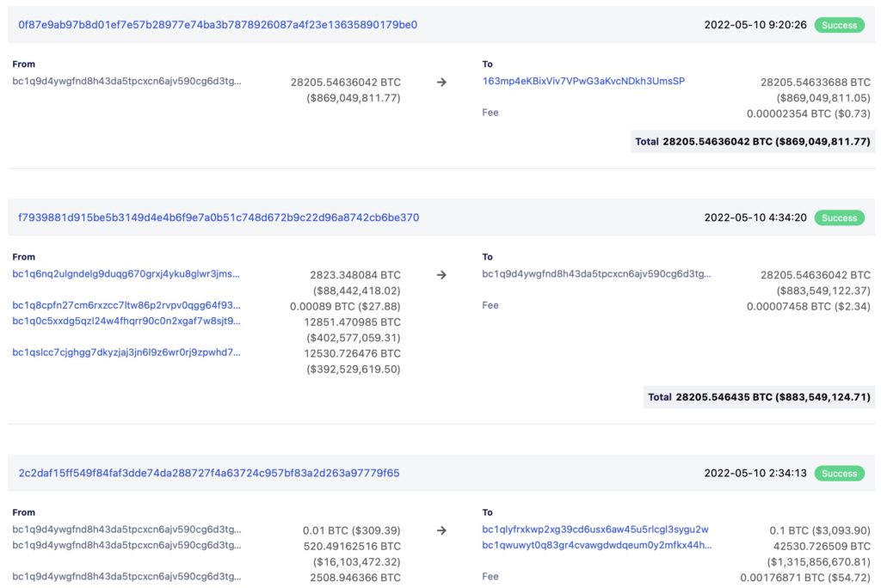Open transaction hash starting with f7939881d915
The height and width of the screenshot is (588, 881).
pyautogui.click(x=219, y=217)
